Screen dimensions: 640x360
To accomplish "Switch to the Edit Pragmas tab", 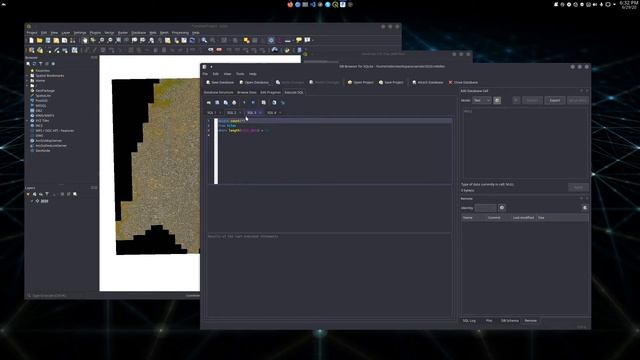I will (270, 93).
